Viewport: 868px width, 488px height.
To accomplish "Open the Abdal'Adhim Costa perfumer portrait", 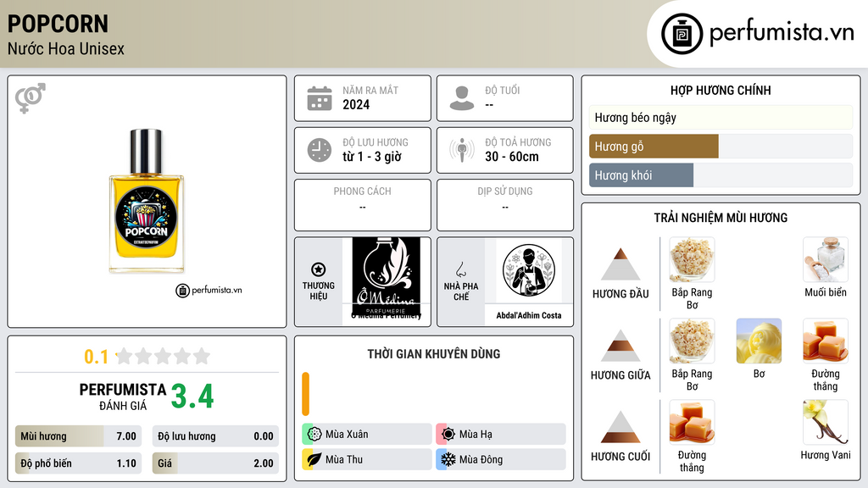I will 529,270.
